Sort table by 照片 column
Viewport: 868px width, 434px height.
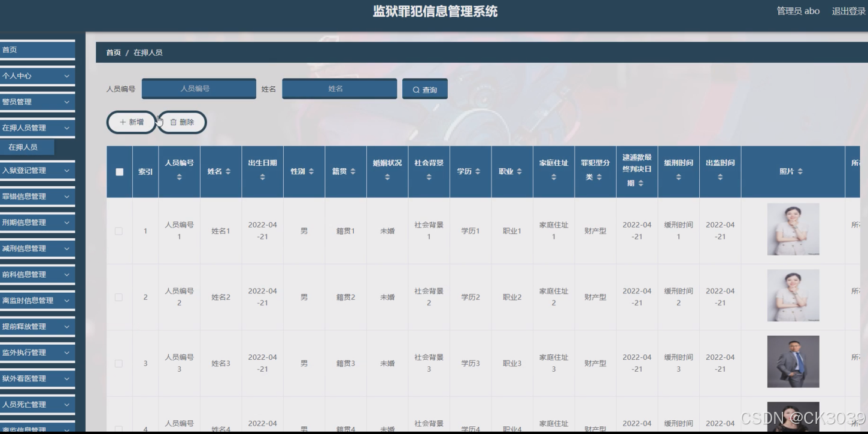point(800,172)
